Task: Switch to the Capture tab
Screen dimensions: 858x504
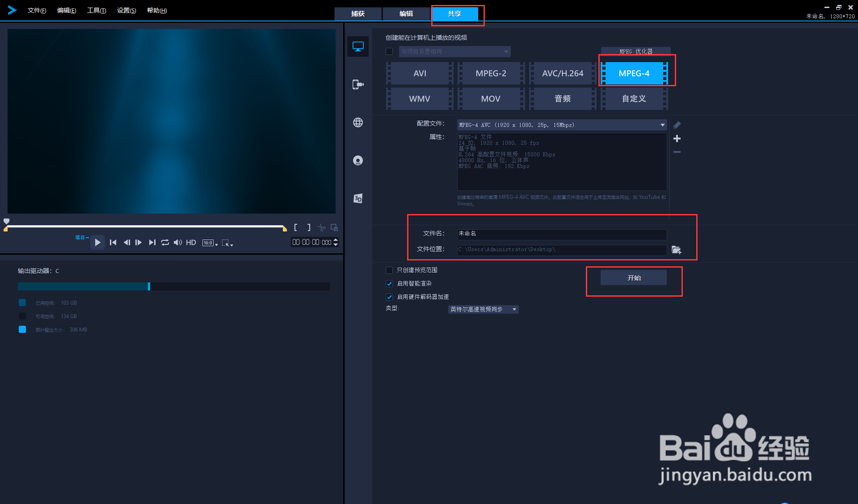Action: click(358, 14)
